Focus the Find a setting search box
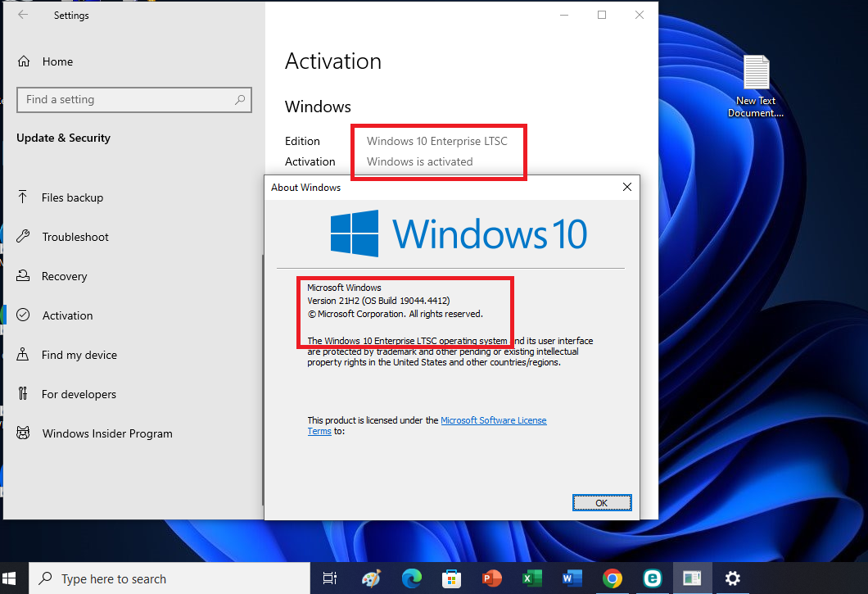Screen dimensions: 868x594 [x=134, y=100]
